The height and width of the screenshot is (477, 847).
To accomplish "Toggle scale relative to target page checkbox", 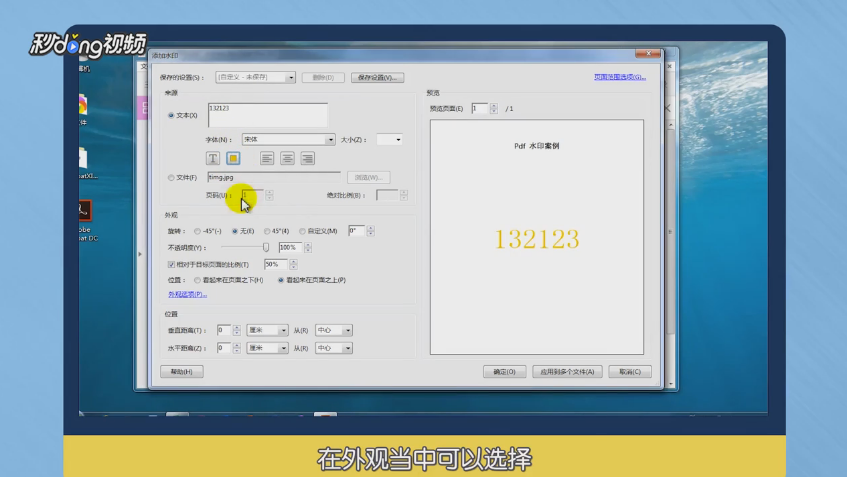I will pos(171,265).
